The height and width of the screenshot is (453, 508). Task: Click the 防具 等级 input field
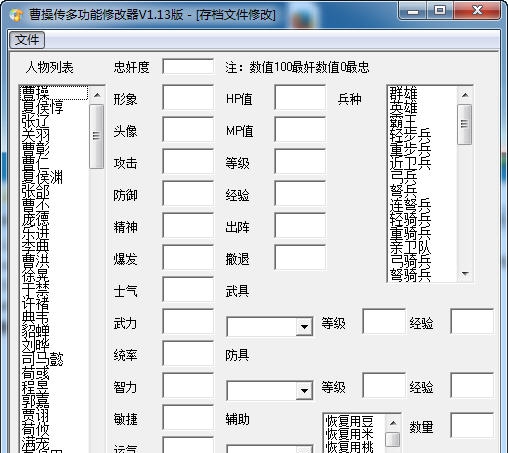point(384,385)
